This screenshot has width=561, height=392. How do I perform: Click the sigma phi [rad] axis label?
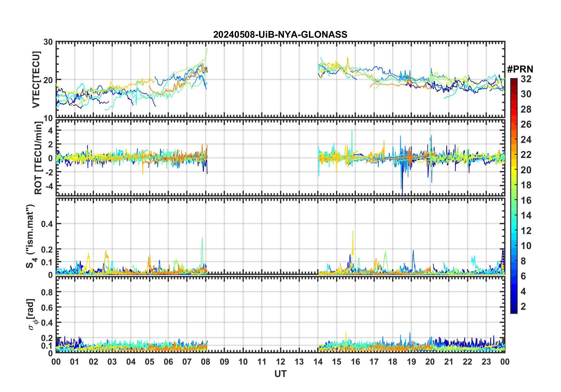[x=32, y=314]
